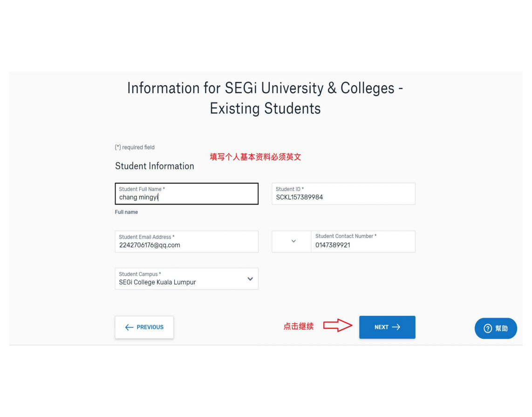The height and width of the screenshot is (417, 532).
Task: Click the red 点击继续 label
Action: pos(298,327)
